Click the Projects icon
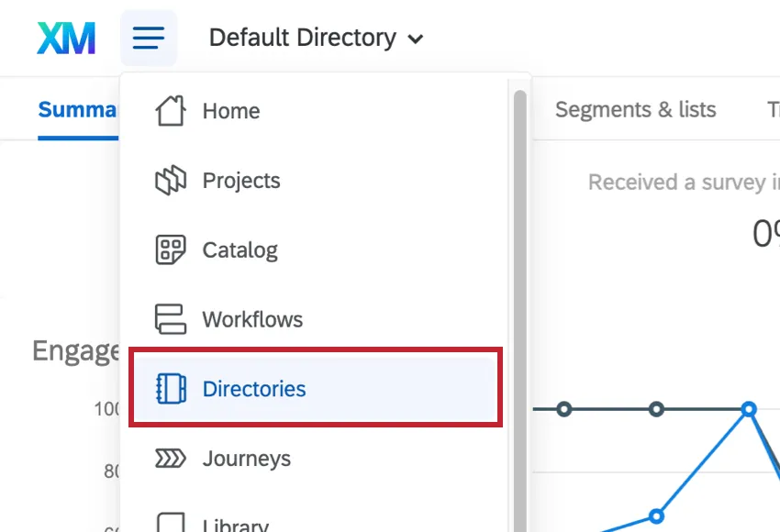 pyautogui.click(x=171, y=181)
